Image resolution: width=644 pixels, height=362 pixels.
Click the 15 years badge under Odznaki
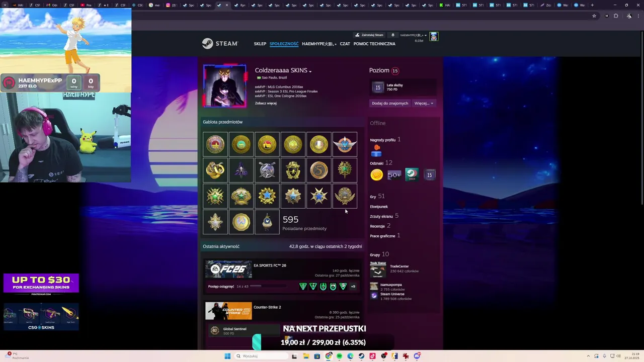pyautogui.click(x=429, y=175)
